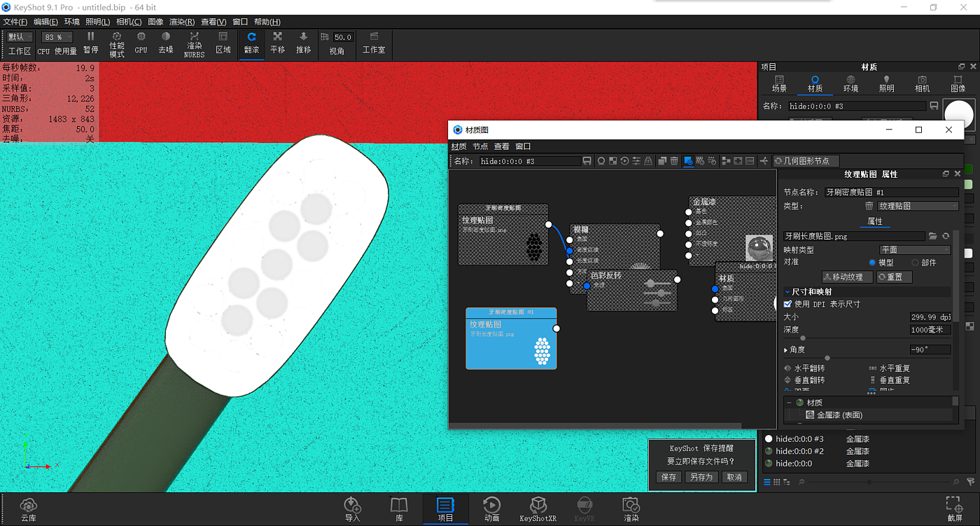Select the dolly (推移) camera tool
The image size is (980, 526).
pyautogui.click(x=303, y=43)
